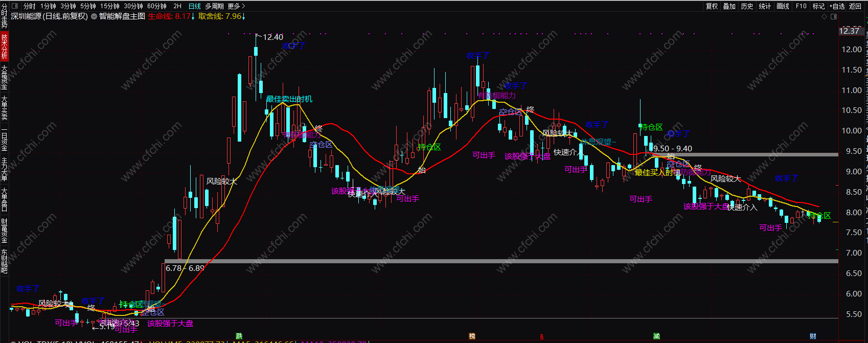Switch to 3分钟 timeframe
The height and width of the screenshot is (343, 868).
pyautogui.click(x=68, y=6)
